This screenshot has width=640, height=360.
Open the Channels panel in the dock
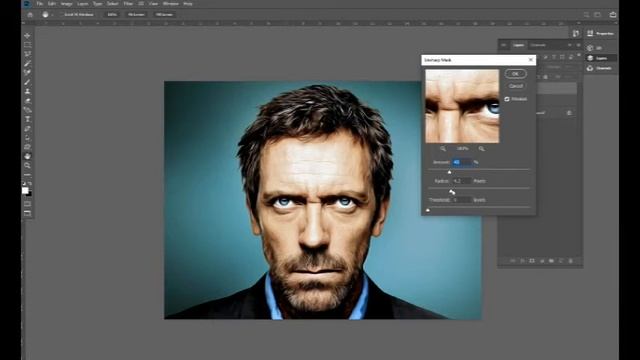[x=600, y=68]
